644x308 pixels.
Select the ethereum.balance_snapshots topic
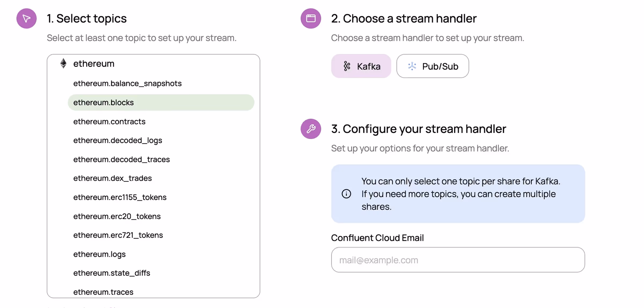[x=127, y=84]
